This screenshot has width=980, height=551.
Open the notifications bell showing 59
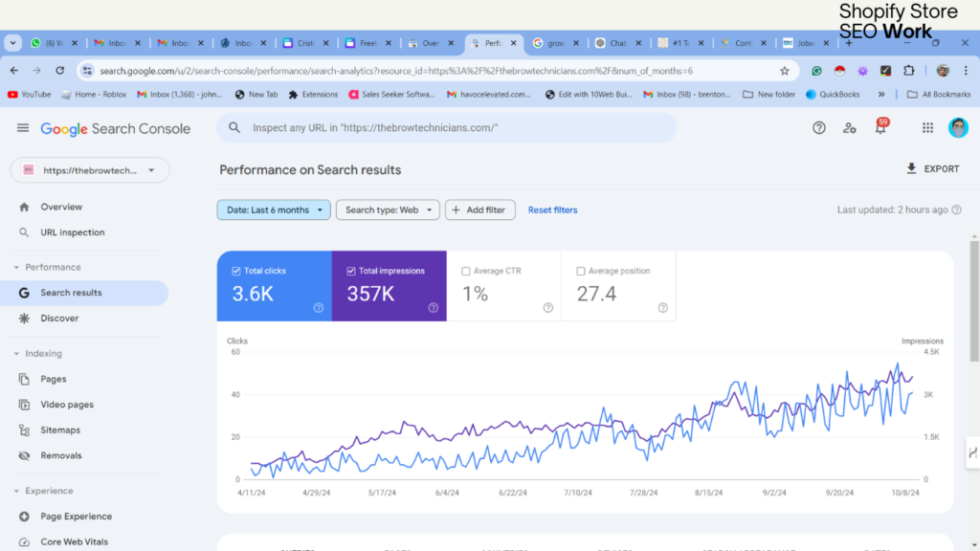(x=880, y=127)
